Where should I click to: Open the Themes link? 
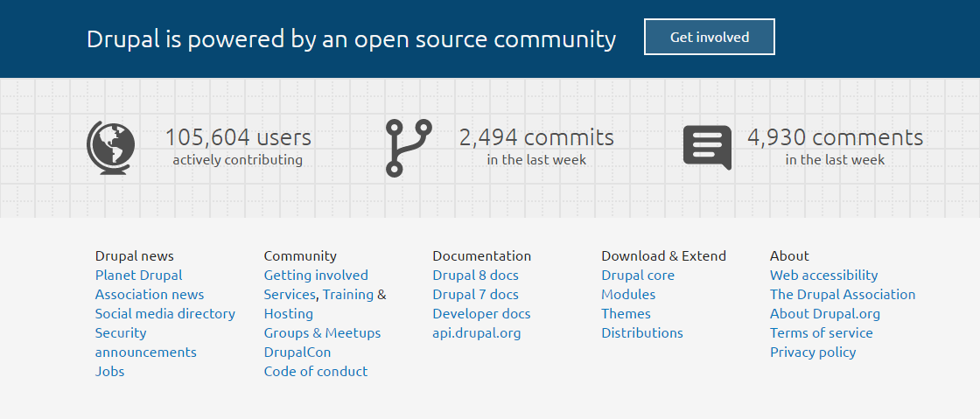[x=626, y=314]
